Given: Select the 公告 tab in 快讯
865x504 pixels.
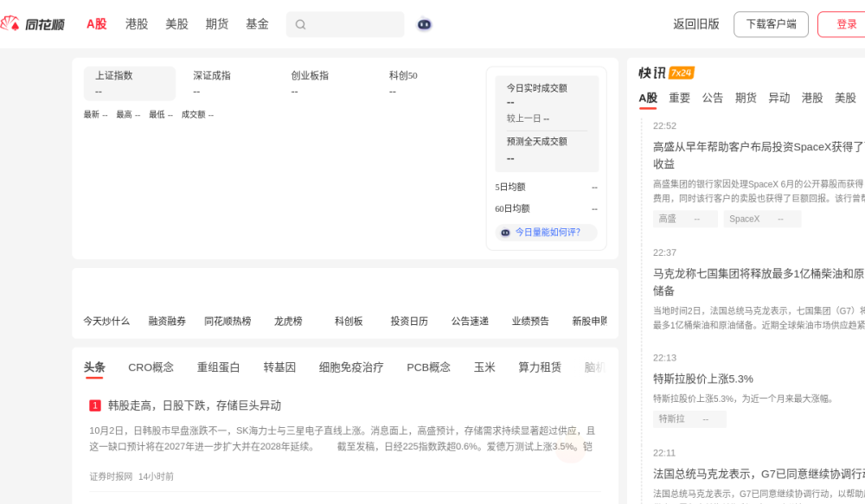Looking at the screenshot, I should (713, 99).
